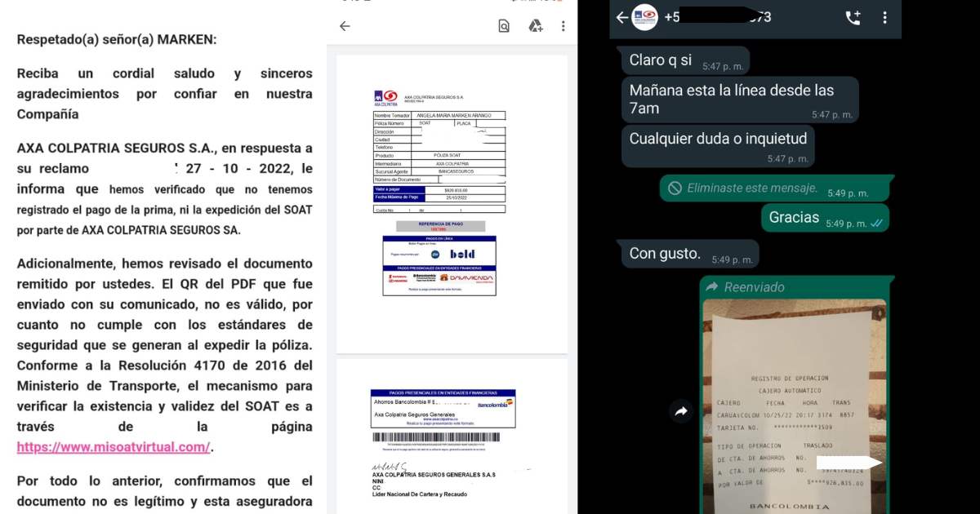Open PDF viewer more options menu

563,26
